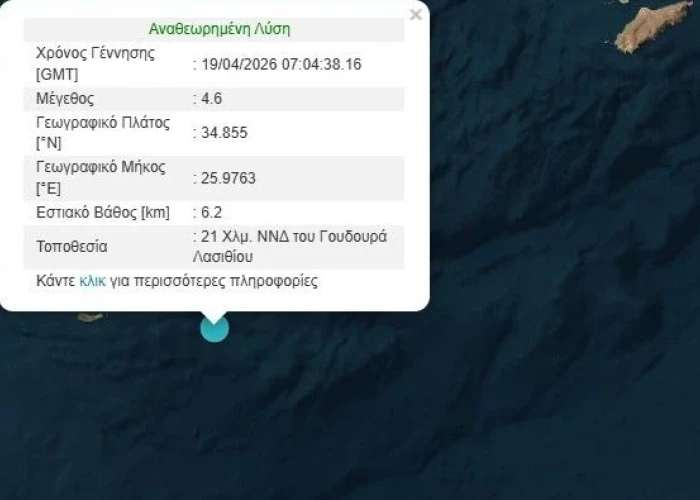Click the 'Τοποθεσία' label
Screen dimensions: 700x500
click(71, 246)
